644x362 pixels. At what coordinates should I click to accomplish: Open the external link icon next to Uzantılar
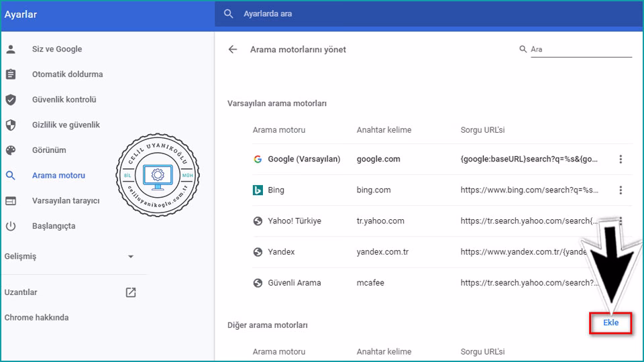131,292
